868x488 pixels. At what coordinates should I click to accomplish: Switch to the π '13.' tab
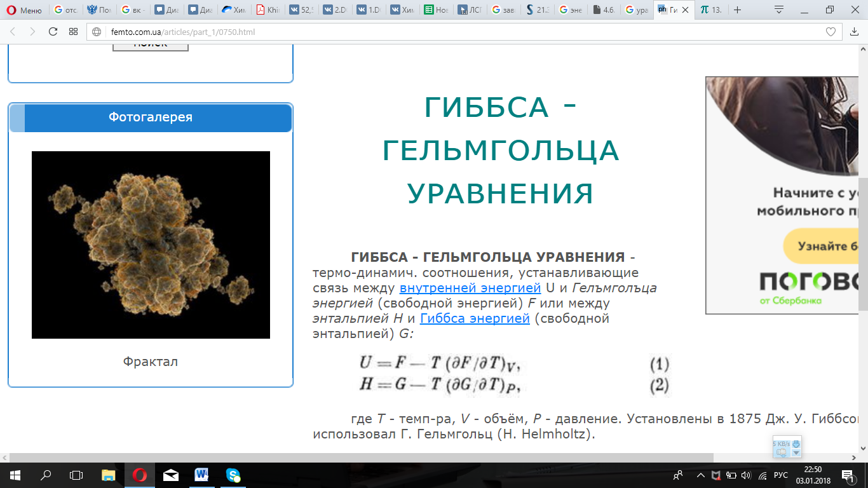pyautogui.click(x=710, y=10)
